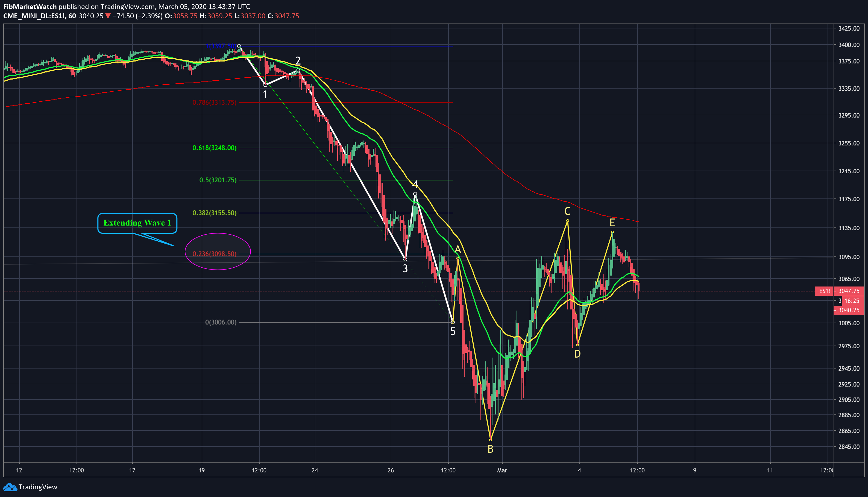Screen dimensions: 868x497
Task: Select the white wave 1 label
Action: [x=265, y=94]
